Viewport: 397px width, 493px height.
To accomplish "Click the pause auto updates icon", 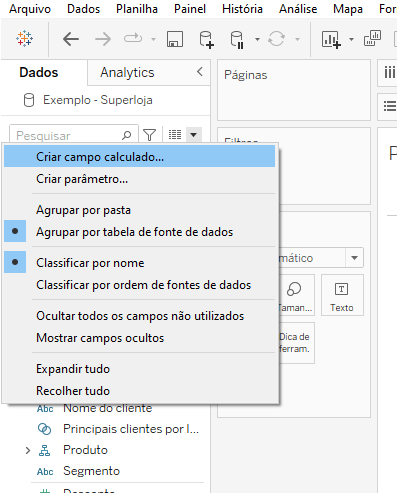I will pos(237,39).
